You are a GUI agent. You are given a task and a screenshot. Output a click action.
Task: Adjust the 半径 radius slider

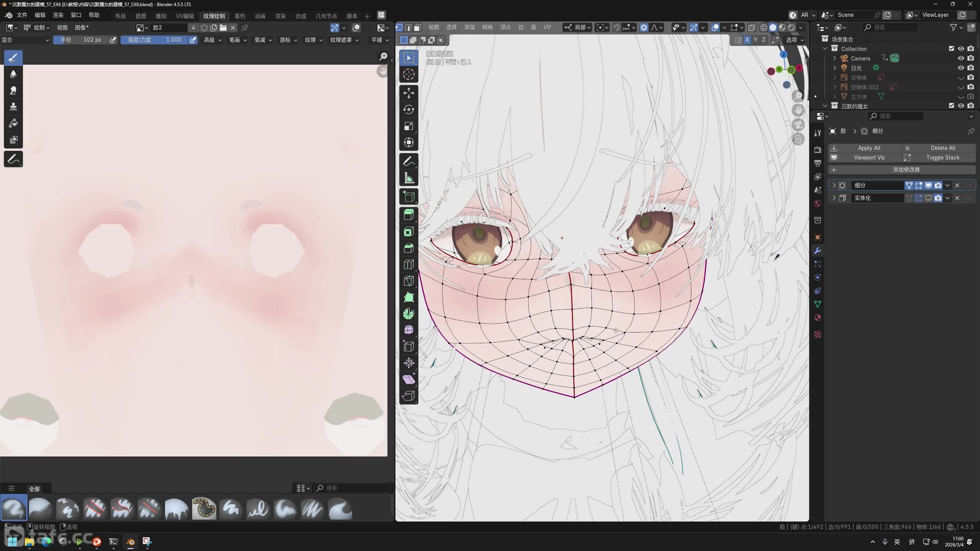pos(80,40)
